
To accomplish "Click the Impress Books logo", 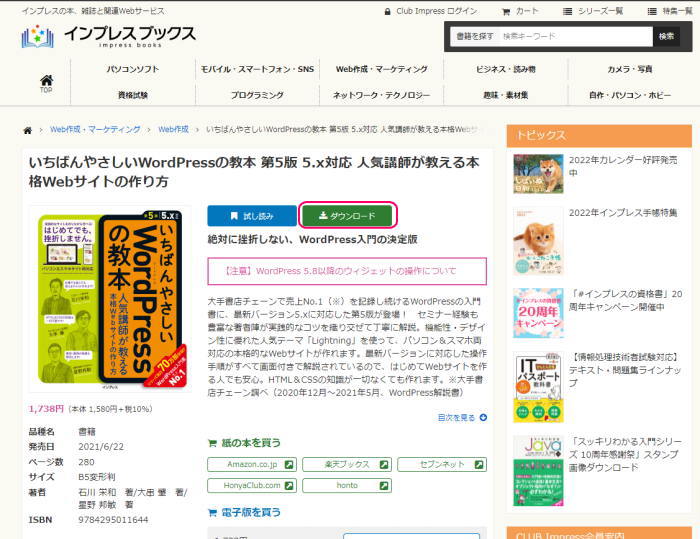I will [x=108, y=36].
